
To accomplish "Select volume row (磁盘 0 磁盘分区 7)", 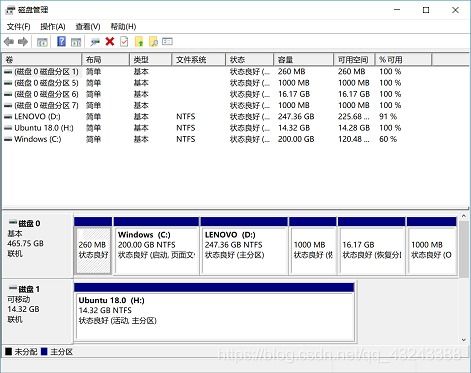I will tap(217, 105).
